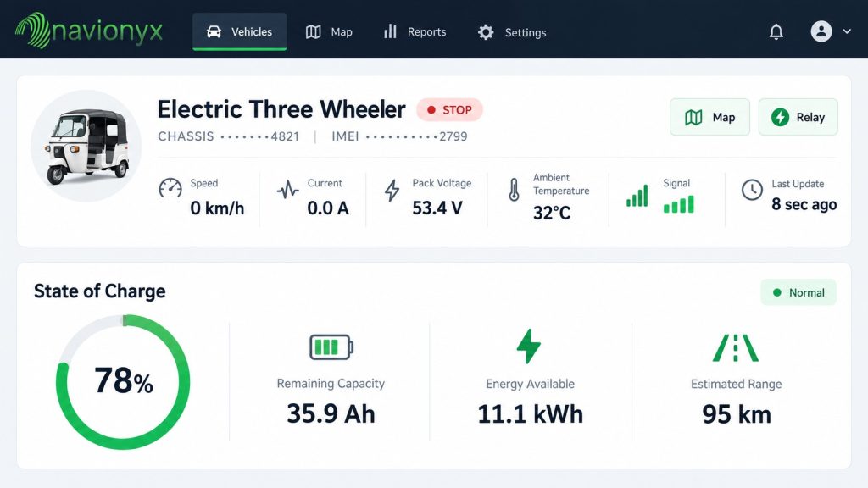Click the Electric Three Wheeler title
This screenshot has width=868, height=488.
click(281, 109)
